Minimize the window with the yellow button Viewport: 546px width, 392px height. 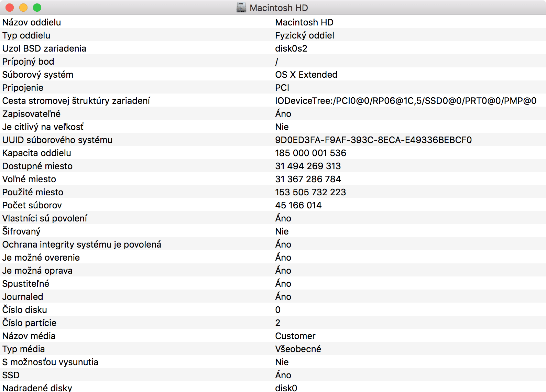(x=23, y=8)
